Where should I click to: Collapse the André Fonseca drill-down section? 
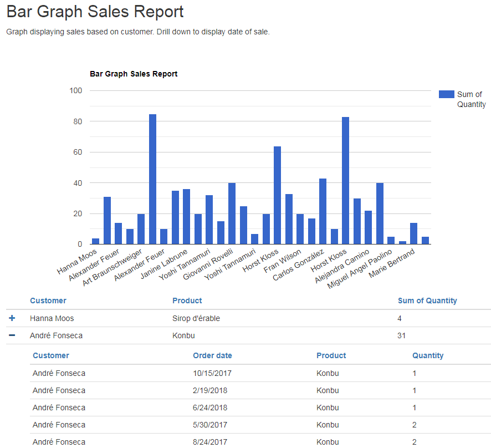(12, 335)
